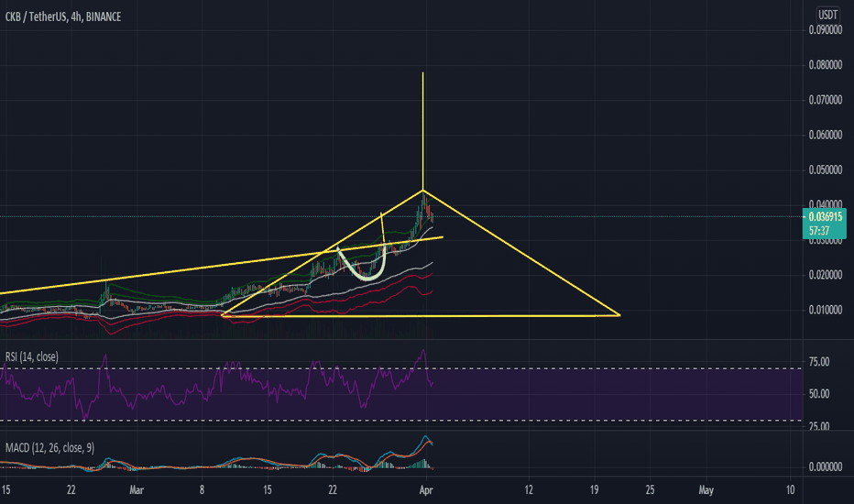Click the May date label on time axis
Screen dimensions: 854x504
706,490
